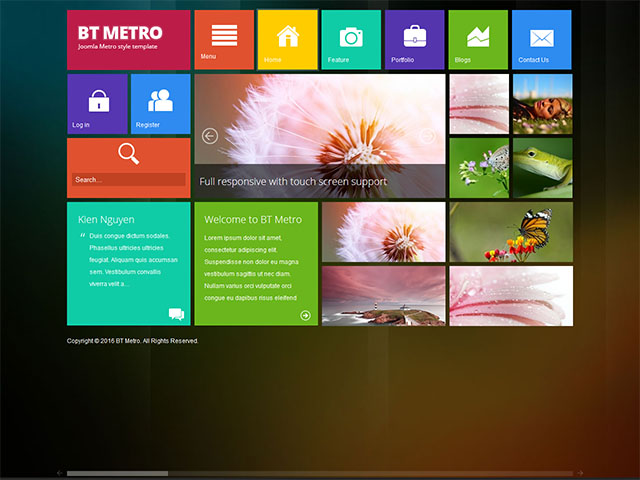
Task: Click the Duis congue quote text
Action: click(133, 260)
